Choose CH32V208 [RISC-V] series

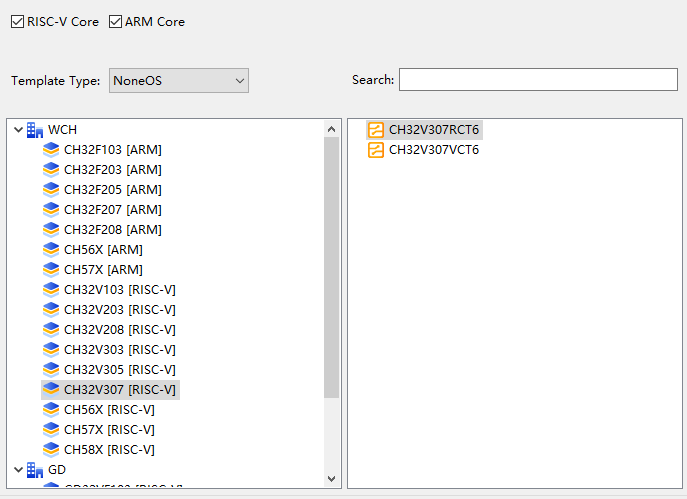(120, 330)
